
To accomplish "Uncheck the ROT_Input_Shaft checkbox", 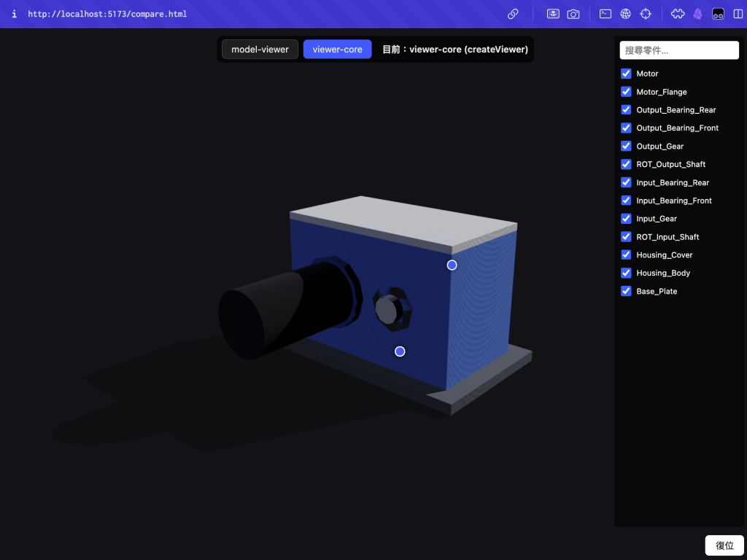I will pos(626,237).
